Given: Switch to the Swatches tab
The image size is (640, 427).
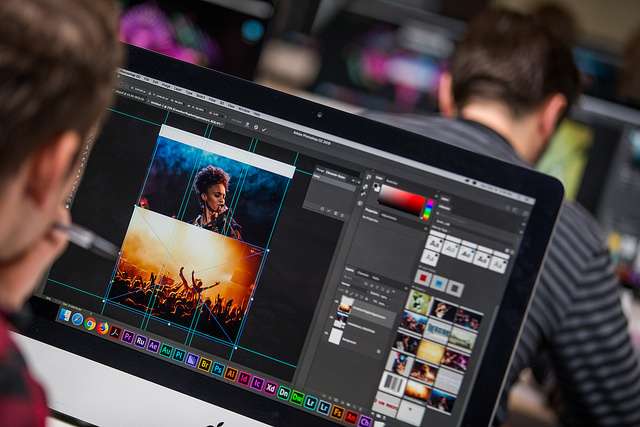Looking at the screenshot, I should [392, 182].
